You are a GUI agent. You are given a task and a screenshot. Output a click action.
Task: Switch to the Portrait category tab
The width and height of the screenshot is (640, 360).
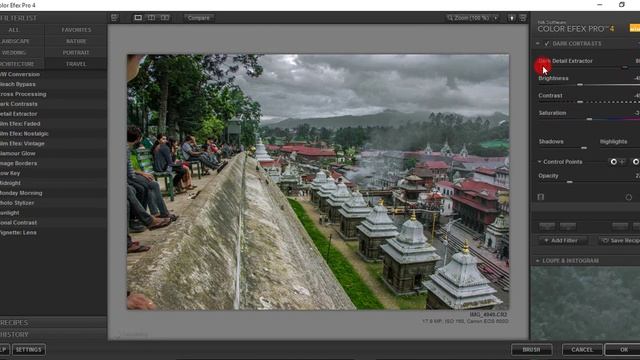[76, 53]
